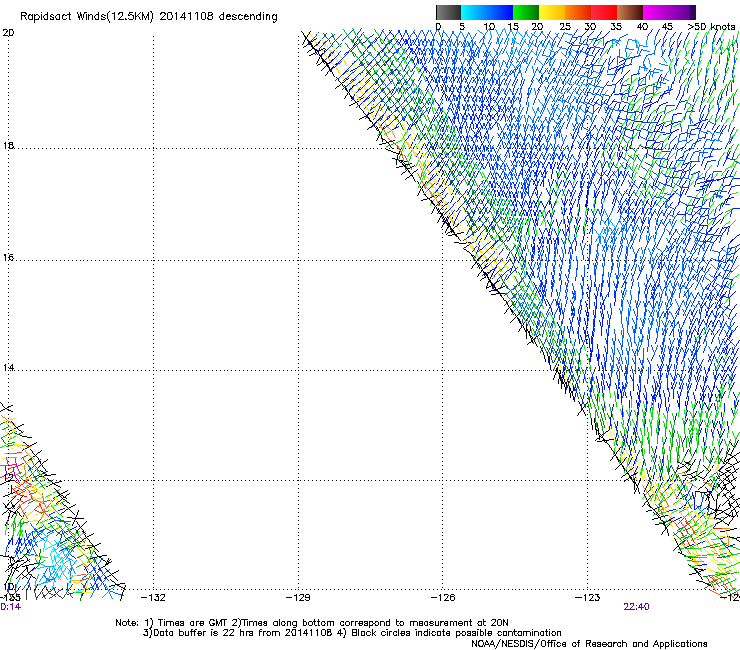Screen dimensions: 740x650
Task: Click the gray 0-5 knots color swatch
Action: tap(448, 12)
